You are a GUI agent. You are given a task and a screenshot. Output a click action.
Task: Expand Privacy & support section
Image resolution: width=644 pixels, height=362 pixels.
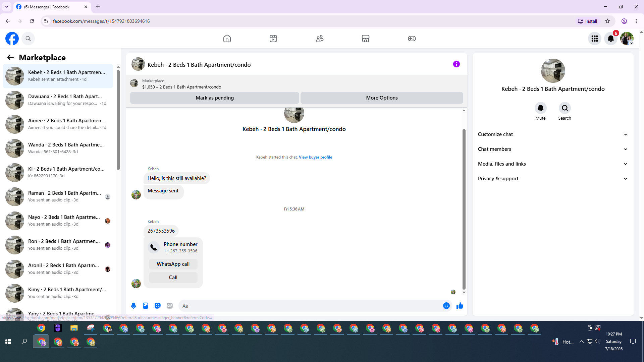[553, 179]
